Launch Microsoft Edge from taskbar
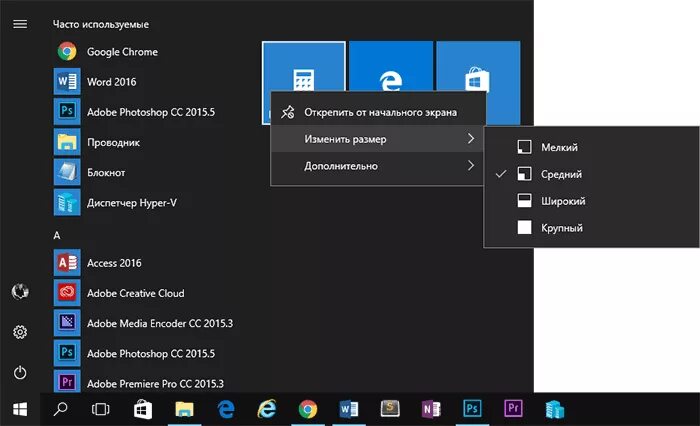The image size is (700, 426). tap(226, 409)
